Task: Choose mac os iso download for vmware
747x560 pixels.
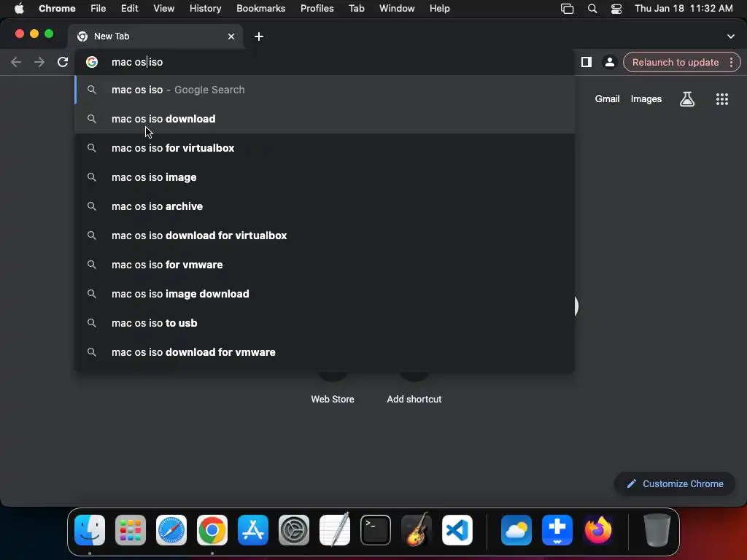Action: coord(325,352)
